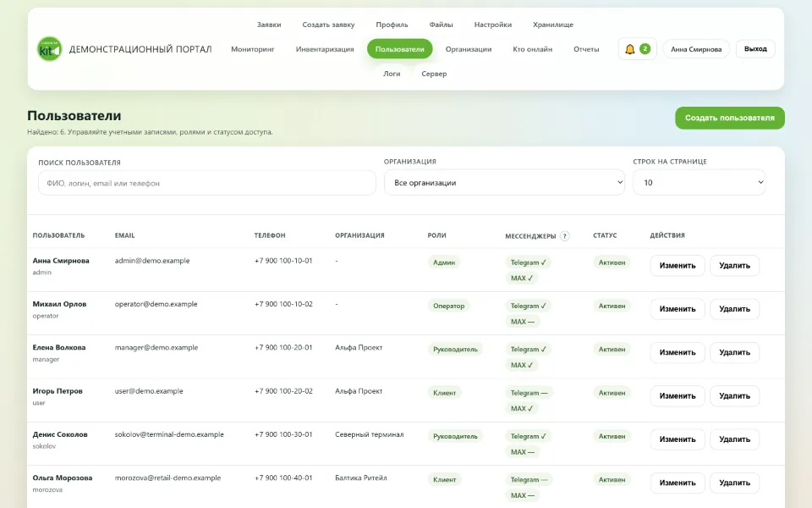Click the Северный терминал organization cell
Viewport: 812px width, 508px height.
370,434
